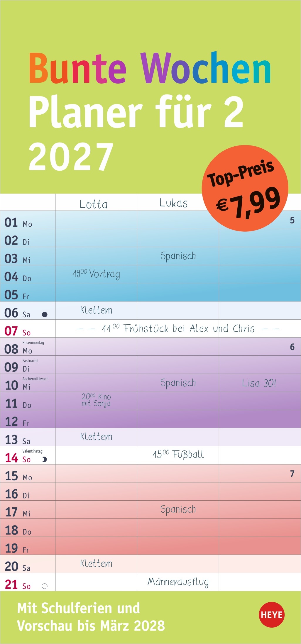
Task: Click the new moon icon on Saturday 06
Action: (45, 314)
